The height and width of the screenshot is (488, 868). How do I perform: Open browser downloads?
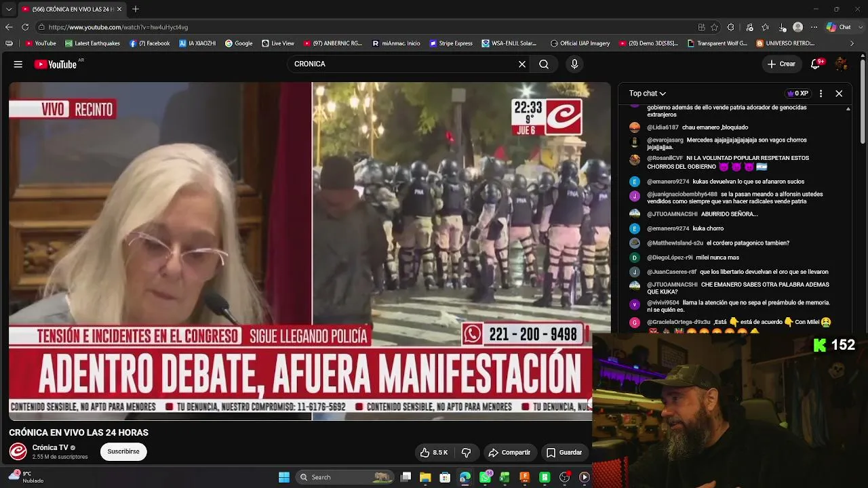[x=782, y=27]
